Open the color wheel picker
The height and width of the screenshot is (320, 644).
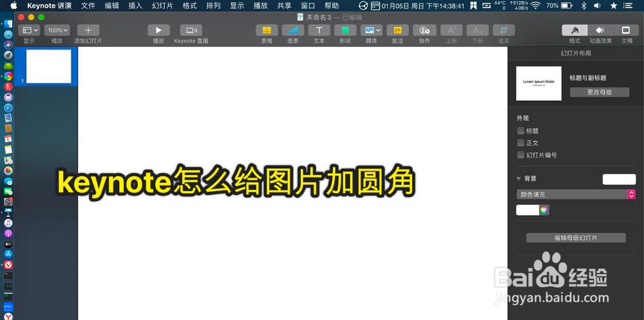click(544, 210)
